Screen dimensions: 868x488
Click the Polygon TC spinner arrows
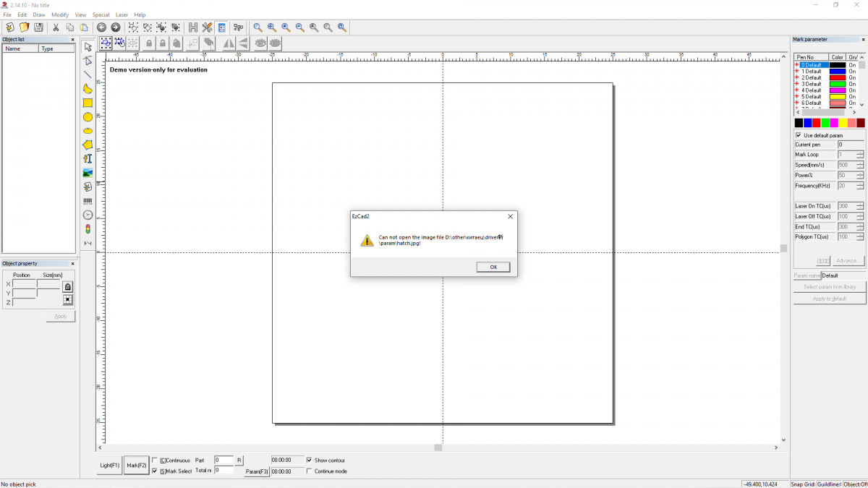(x=860, y=237)
